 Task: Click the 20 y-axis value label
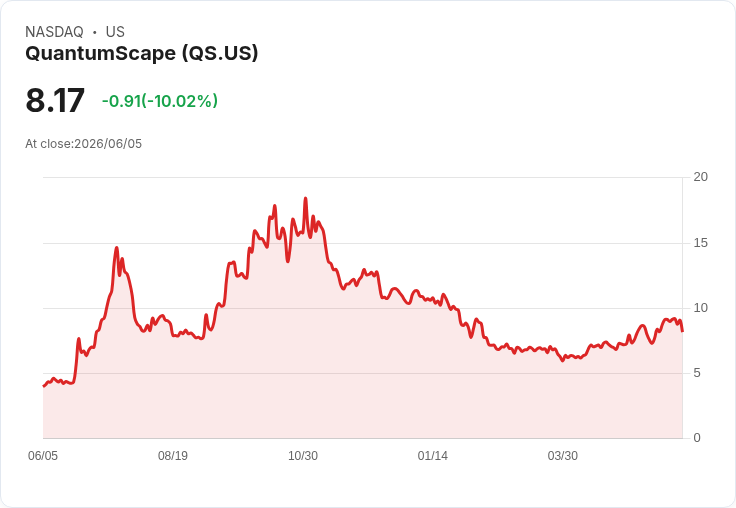(700, 177)
